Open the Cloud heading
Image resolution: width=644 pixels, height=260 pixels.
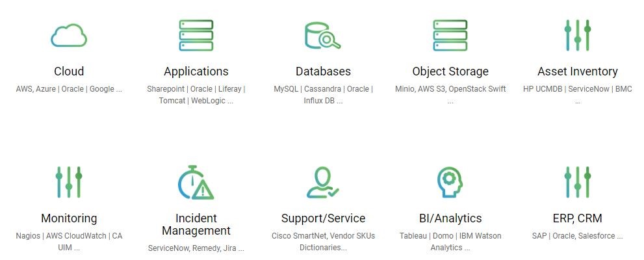coord(69,71)
